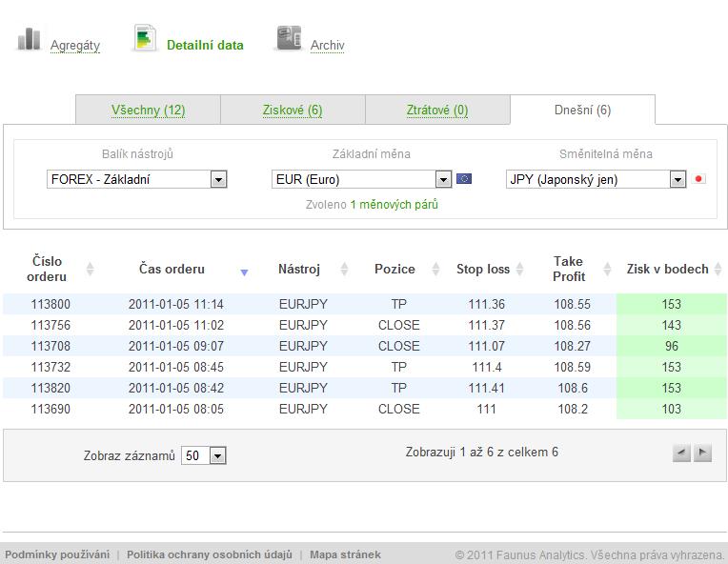Open the Archiv link
The height and width of the screenshot is (564, 728).
pyautogui.click(x=328, y=45)
